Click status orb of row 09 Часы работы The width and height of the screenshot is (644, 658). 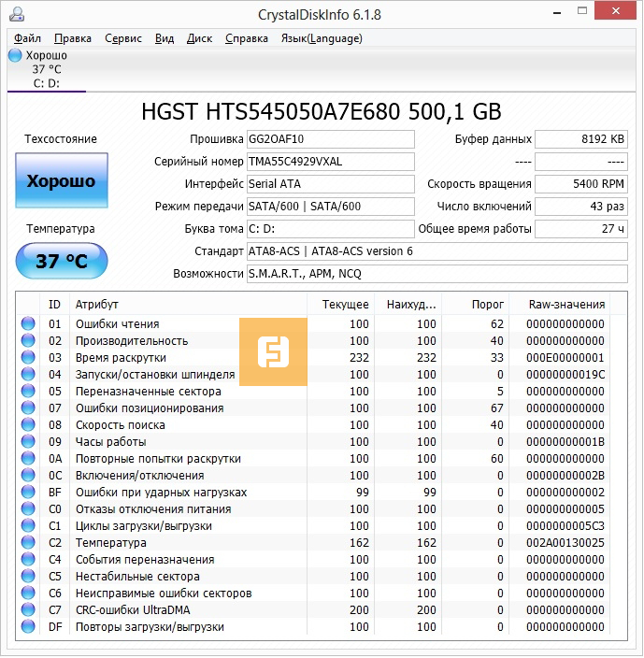[28, 441]
